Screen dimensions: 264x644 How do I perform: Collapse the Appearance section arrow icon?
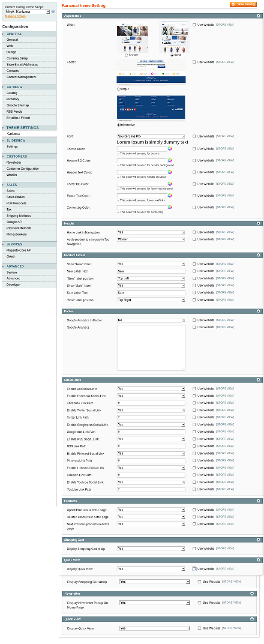pyautogui.click(x=258, y=16)
